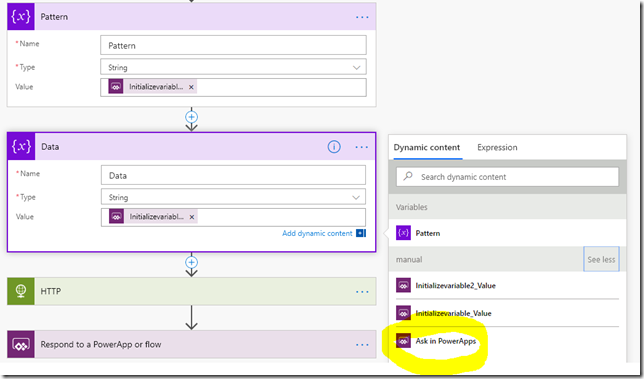Select Initializevariable2_Value dynamic content
Screen dimensions: 644x379
(507, 285)
